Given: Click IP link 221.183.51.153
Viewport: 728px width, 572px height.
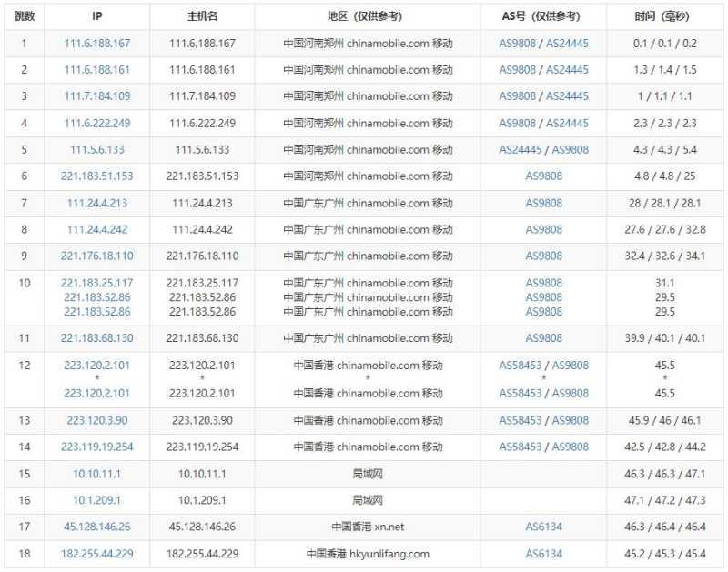Looking at the screenshot, I should click(x=97, y=176).
